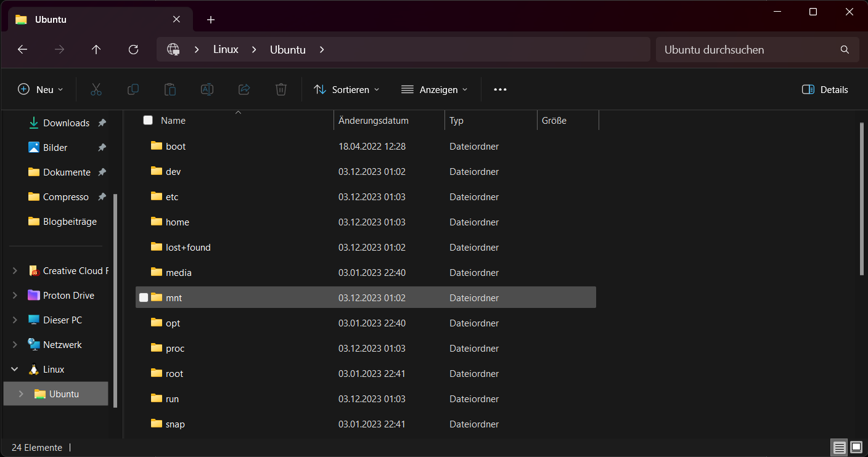Select the lost+found folder icon

click(157, 247)
